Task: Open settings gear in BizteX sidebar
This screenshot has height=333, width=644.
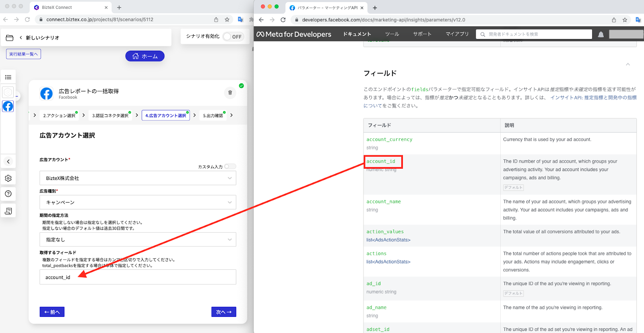Action: pyautogui.click(x=8, y=178)
